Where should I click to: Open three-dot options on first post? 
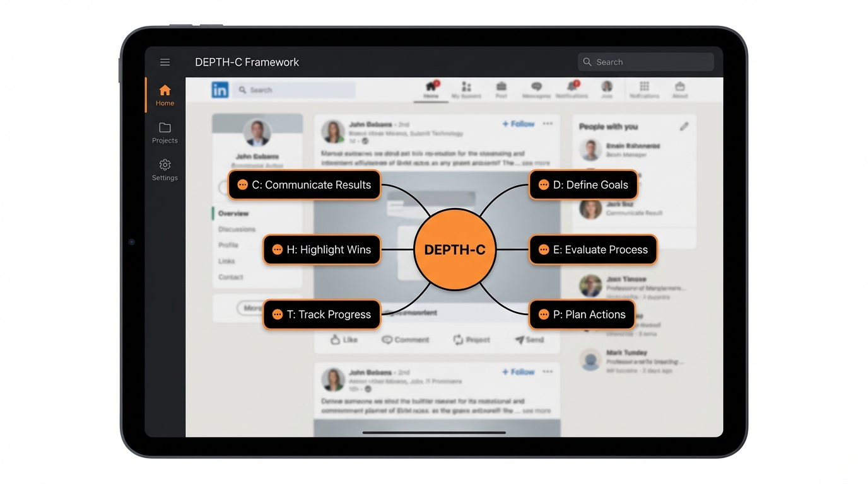(x=548, y=124)
